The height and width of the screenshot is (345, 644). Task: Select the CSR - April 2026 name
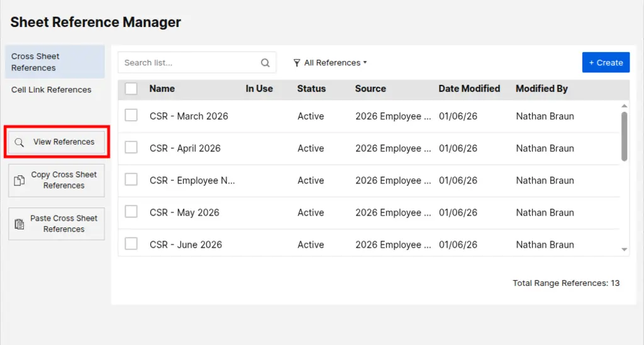186,148
